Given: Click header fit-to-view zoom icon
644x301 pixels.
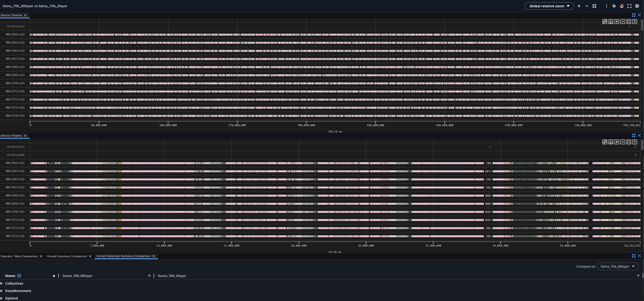Looking at the screenshot, I should pos(594,6).
